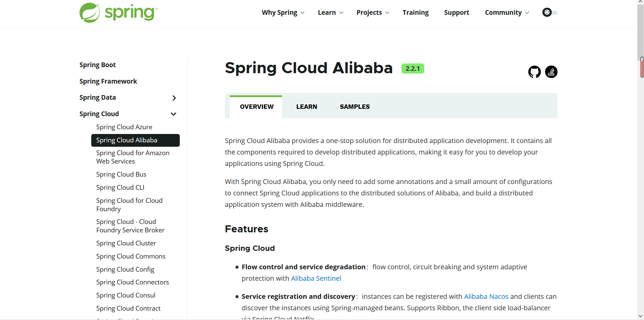This screenshot has height=320, width=644.
Task: Follow the Alibaba Sentinel link
Action: [316, 278]
